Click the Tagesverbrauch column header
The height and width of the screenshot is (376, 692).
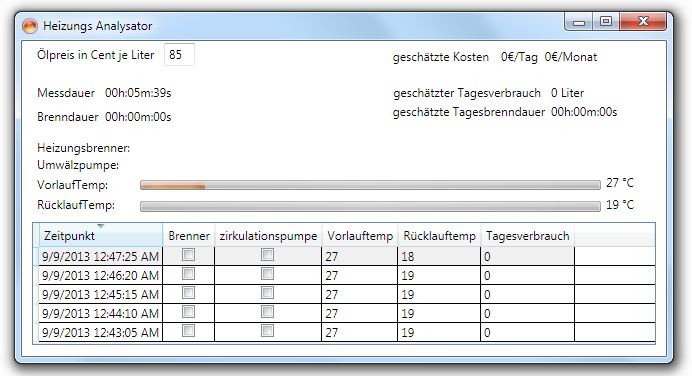527,236
